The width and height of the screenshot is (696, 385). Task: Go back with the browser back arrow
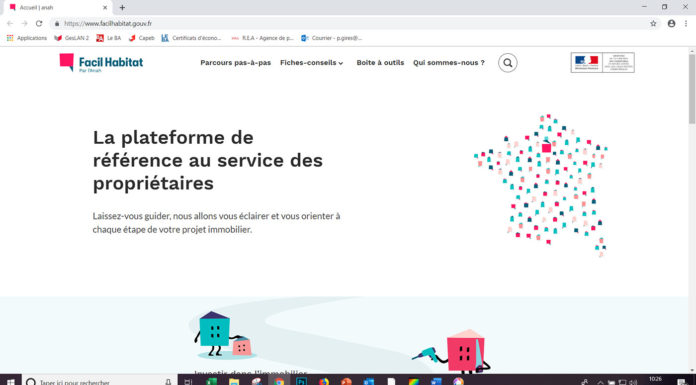[x=10, y=24]
